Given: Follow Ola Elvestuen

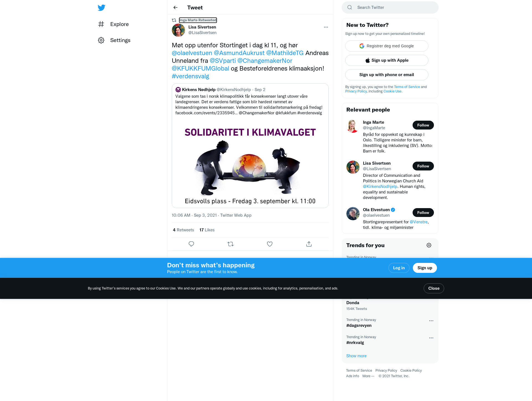Looking at the screenshot, I should tap(423, 213).
